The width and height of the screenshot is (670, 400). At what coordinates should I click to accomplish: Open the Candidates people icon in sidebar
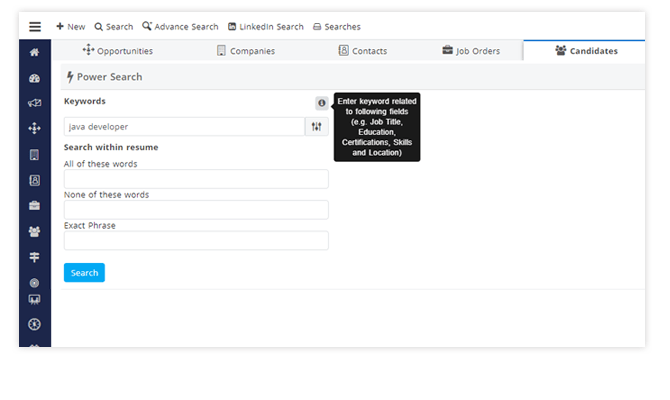[x=35, y=231]
